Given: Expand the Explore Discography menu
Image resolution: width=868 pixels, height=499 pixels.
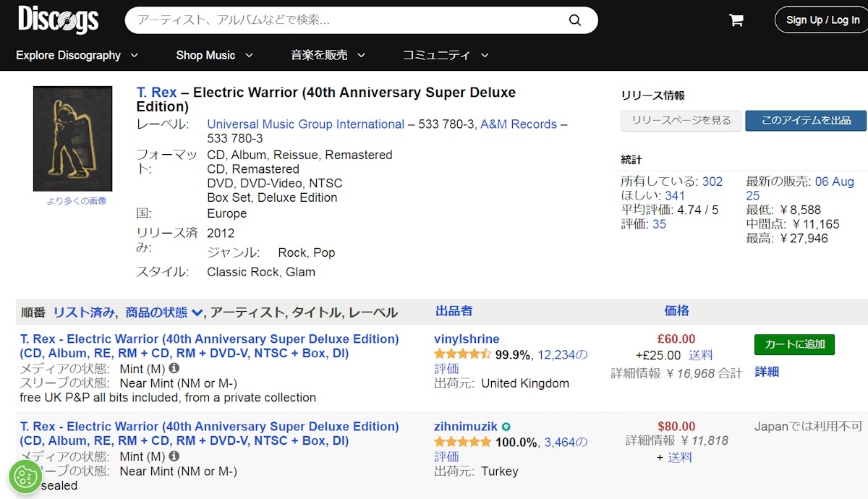Looking at the screenshot, I should click(77, 55).
